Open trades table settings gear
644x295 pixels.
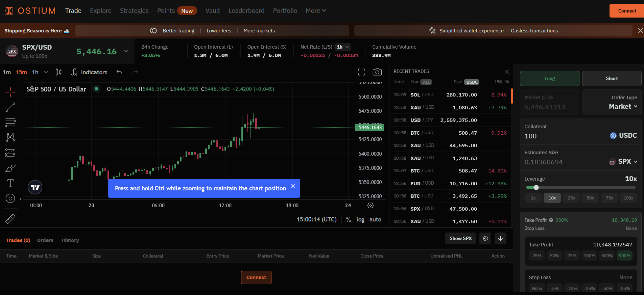pyautogui.click(x=485, y=239)
